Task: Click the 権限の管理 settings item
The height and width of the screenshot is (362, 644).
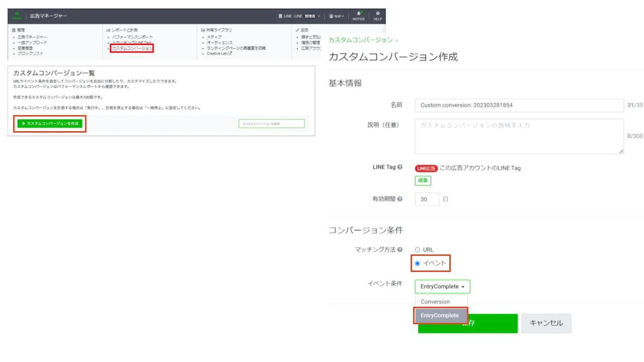Action: point(311,43)
